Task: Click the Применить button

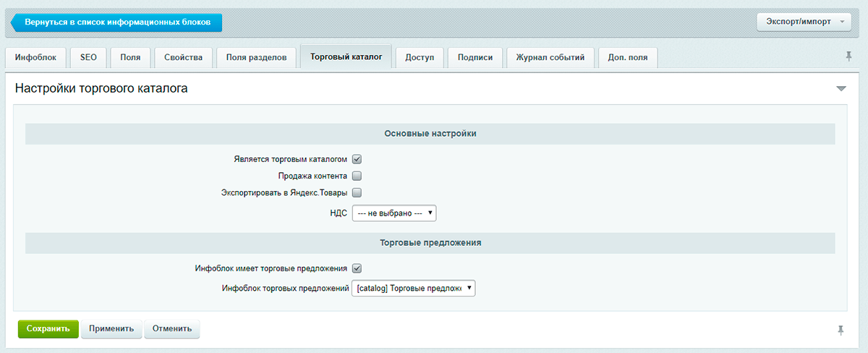Action: (x=111, y=329)
